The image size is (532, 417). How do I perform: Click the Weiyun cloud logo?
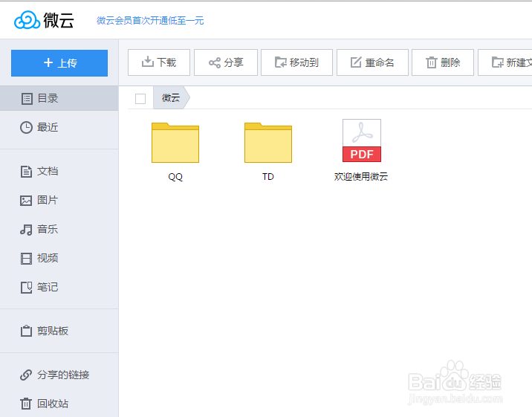click(44, 20)
